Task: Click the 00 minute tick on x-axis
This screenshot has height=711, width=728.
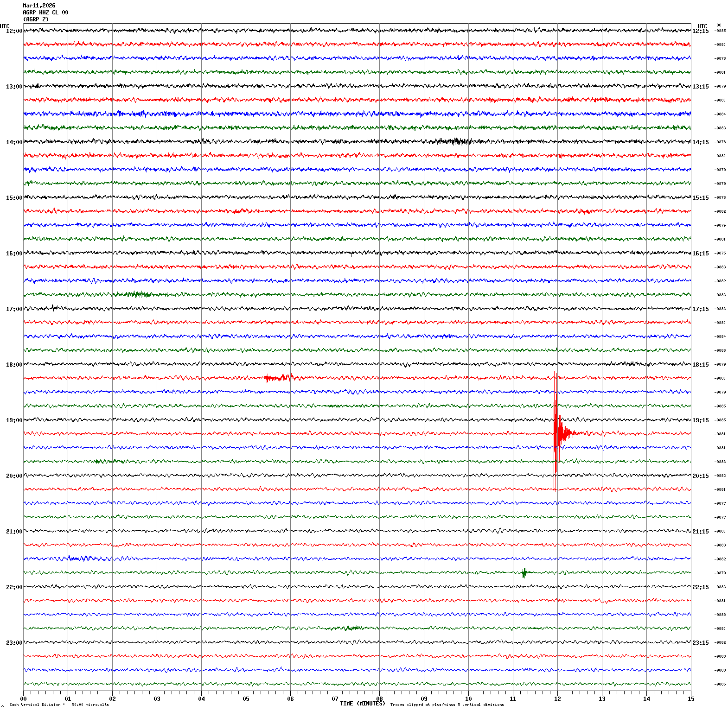Action: (x=24, y=698)
